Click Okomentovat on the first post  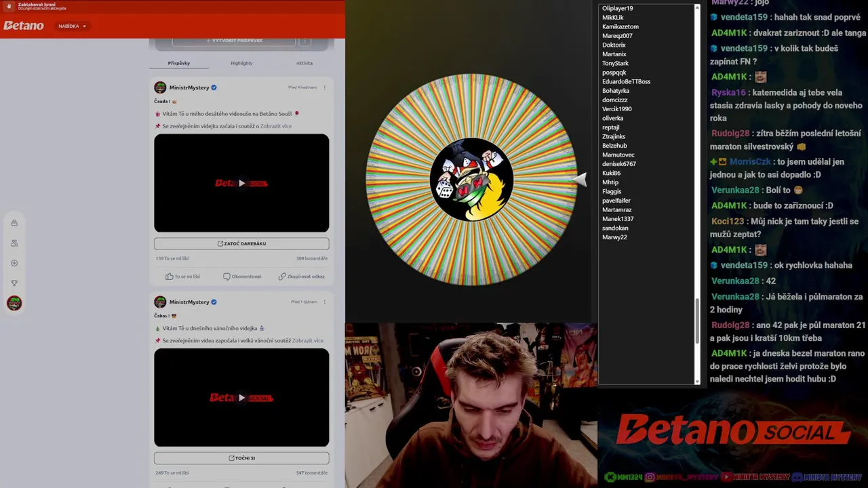click(242, 277)
